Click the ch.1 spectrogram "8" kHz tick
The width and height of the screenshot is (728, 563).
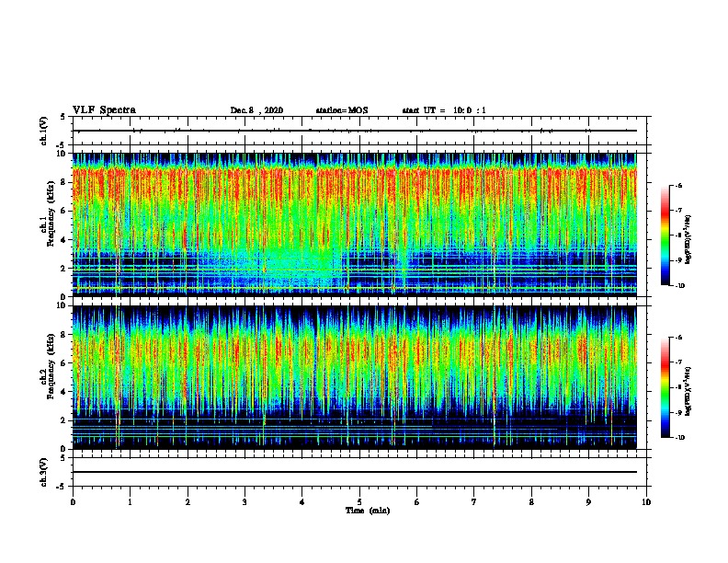pos(64,182)
